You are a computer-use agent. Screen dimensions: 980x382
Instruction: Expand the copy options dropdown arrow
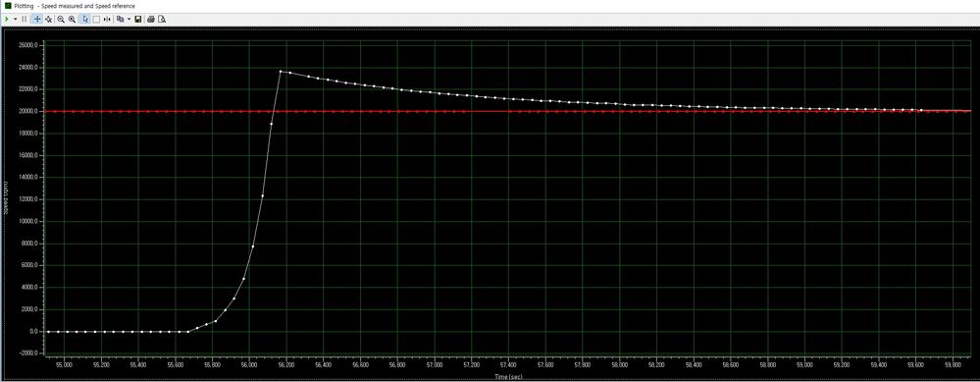click(x=129, y=20)
